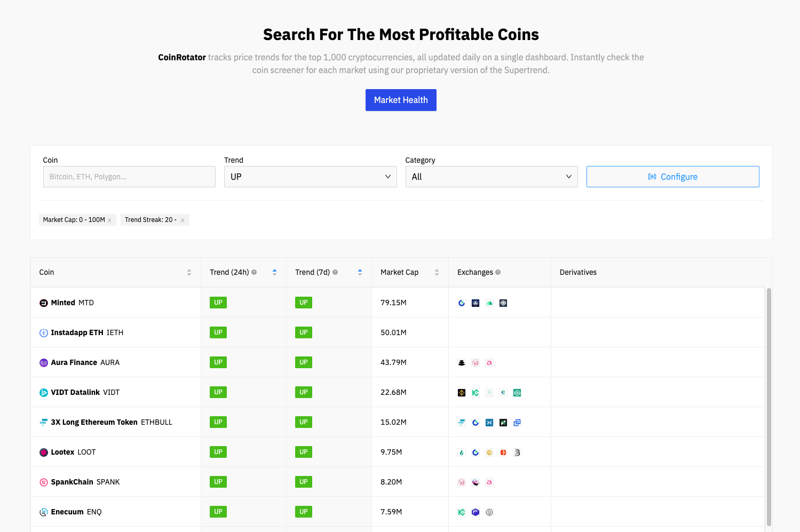Sort table by Market Cap
The image size is (800, 532).
pos(437,272)
